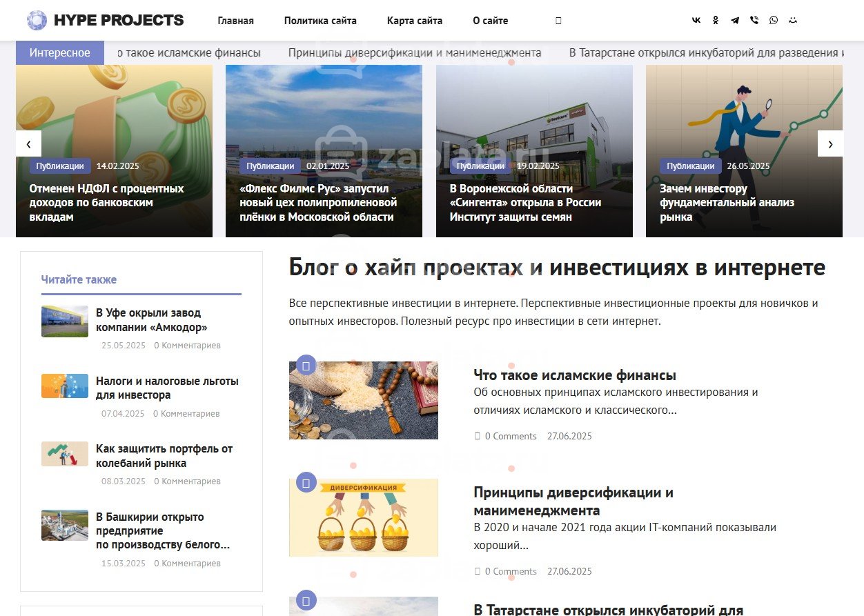Click «0 Comments» under diversification article
Image resolution: width=864 pixels, height=616 pixels.
(x=511, y=572)
